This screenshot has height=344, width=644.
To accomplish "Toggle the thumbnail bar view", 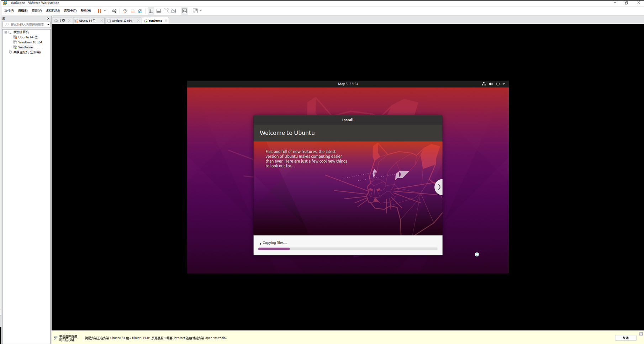I will point(159,11).
